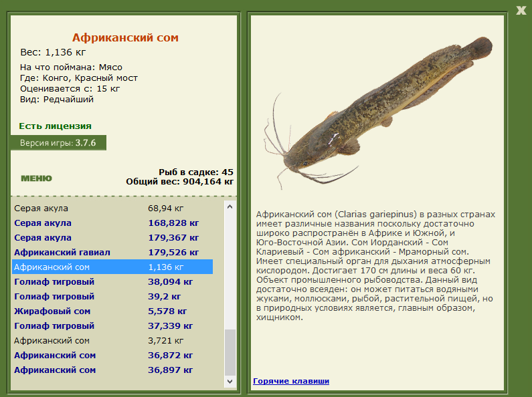Click the Африканский сом title heading
Viewport: 532px width, 397px height.
click(x=125, y=37)
